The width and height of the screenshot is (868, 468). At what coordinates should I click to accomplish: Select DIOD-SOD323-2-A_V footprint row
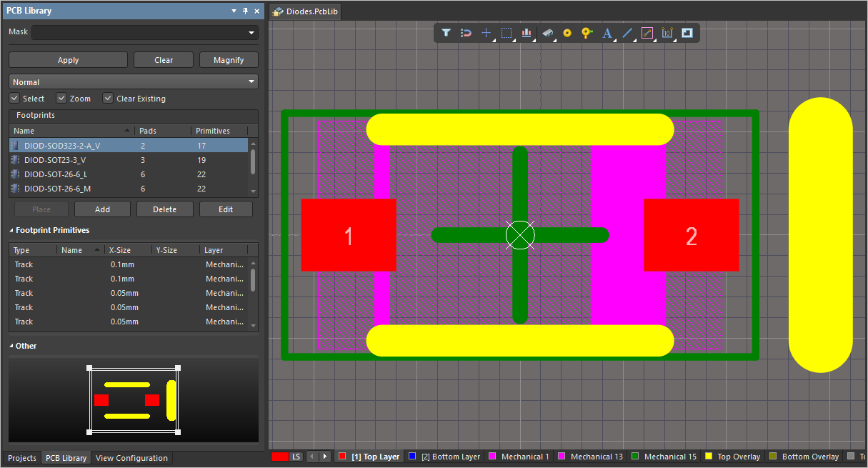129,145
